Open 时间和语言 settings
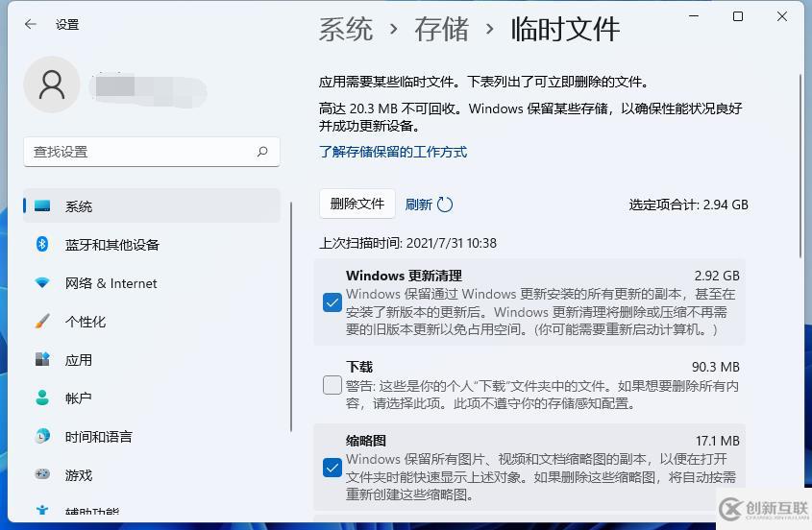Image resolution: width=812 pixels, height=530 pixels. coord(152,436)
